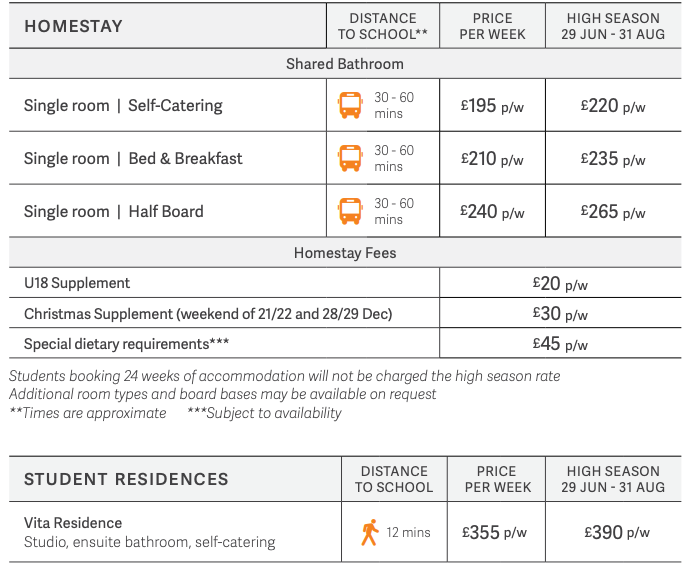Select the HOMESTAY table heading
Screen dimensions: 682x569
[73, 26]
